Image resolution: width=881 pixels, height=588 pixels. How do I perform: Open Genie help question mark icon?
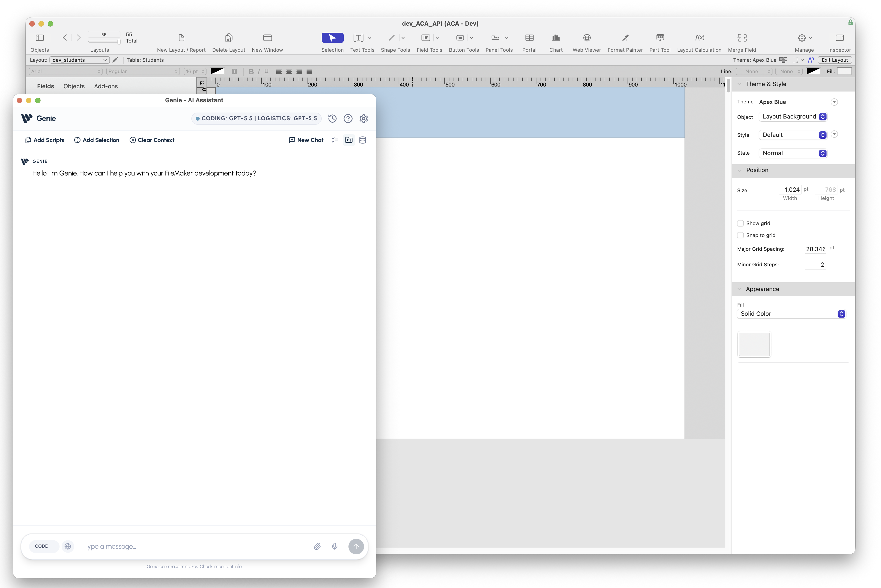pyautogui.click(x=348, y=119)
